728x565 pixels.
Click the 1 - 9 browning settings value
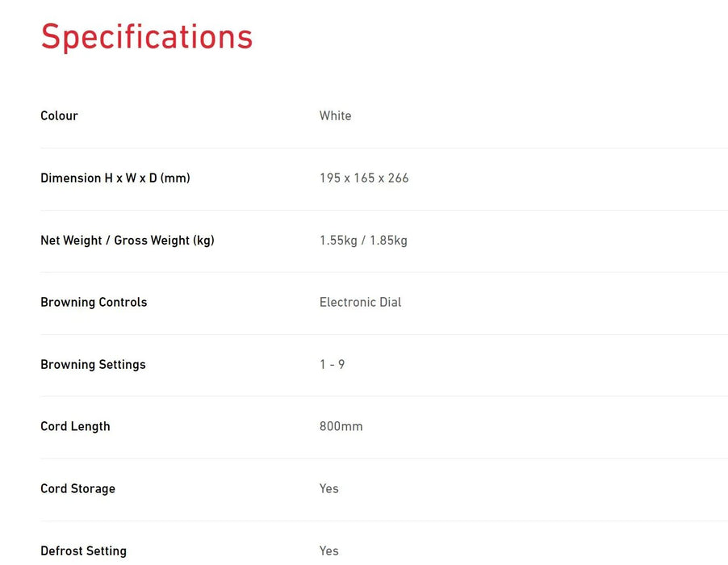pyautogui.click(x=332, y=364)
